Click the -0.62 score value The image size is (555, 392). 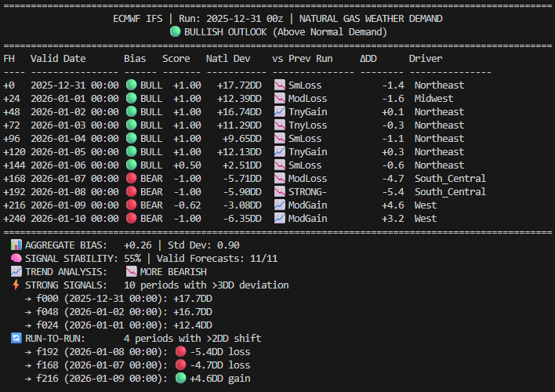coord(187,205)
